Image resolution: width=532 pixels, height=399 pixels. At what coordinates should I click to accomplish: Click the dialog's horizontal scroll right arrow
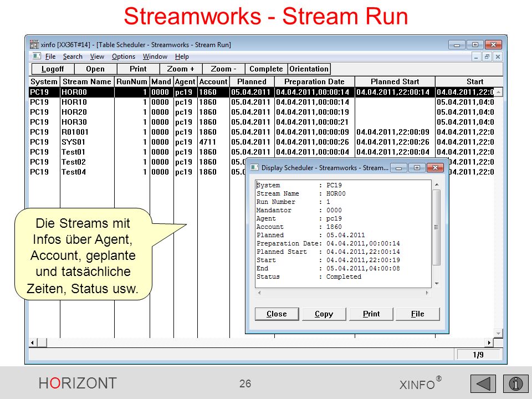pyautogui.click(x=427, y=293)
